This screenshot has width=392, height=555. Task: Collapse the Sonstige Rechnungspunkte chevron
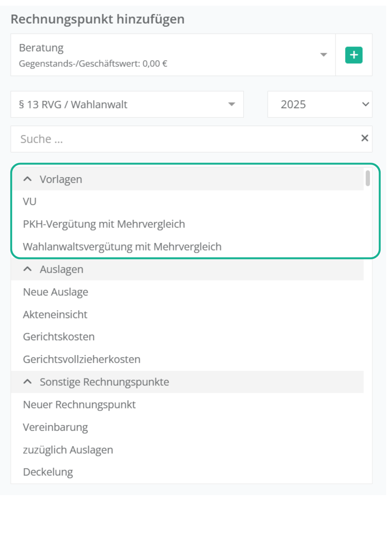[27, 382]
